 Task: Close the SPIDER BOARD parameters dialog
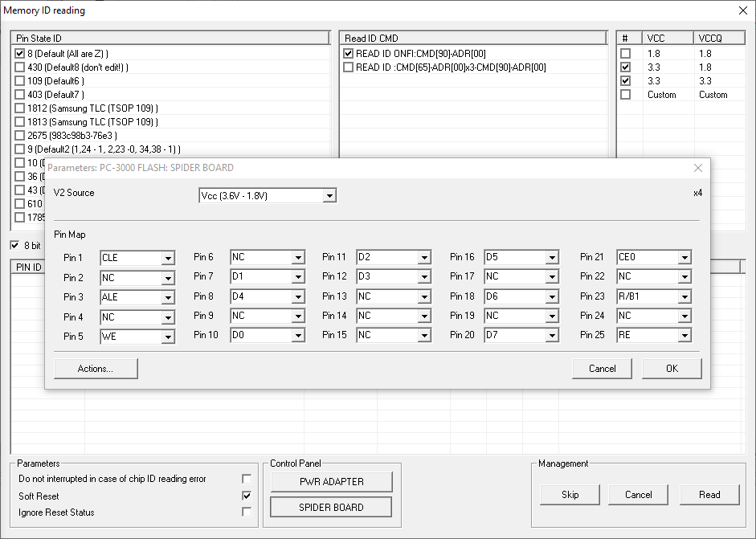(697, 168)
